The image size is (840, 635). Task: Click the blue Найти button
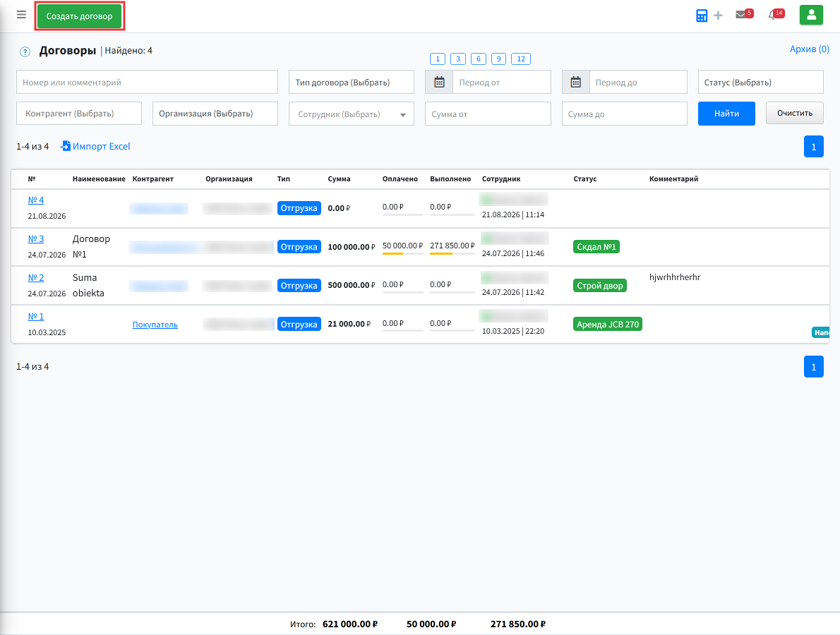726,114
